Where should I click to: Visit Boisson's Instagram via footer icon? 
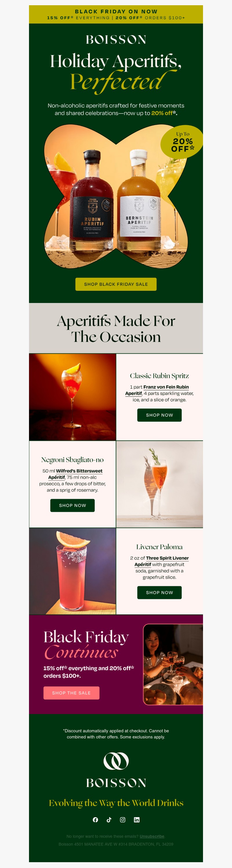click(x=123, y=820)
